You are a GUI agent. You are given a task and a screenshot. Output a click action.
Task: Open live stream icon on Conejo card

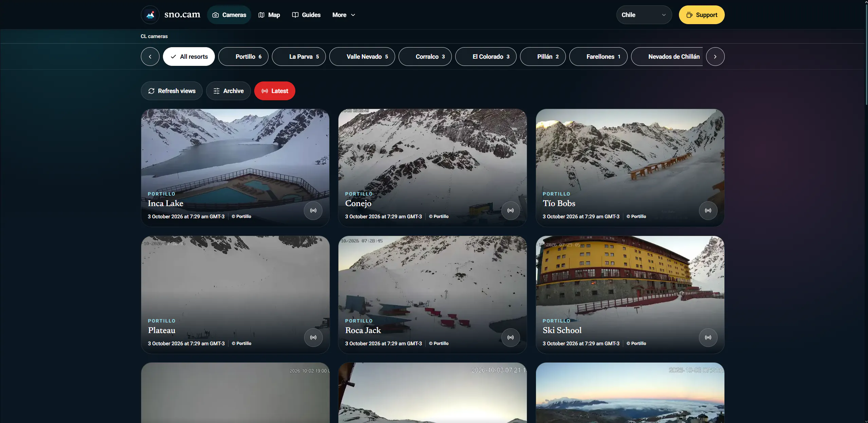511,210
